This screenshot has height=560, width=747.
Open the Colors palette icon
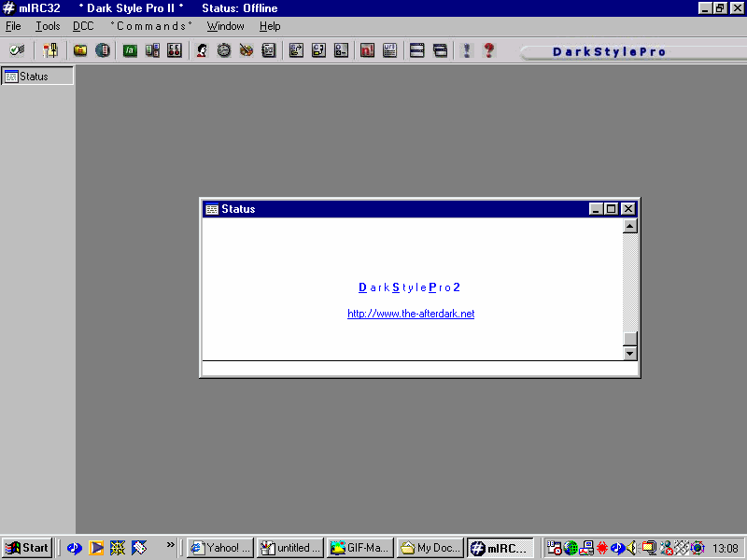(x=247, y=50)
